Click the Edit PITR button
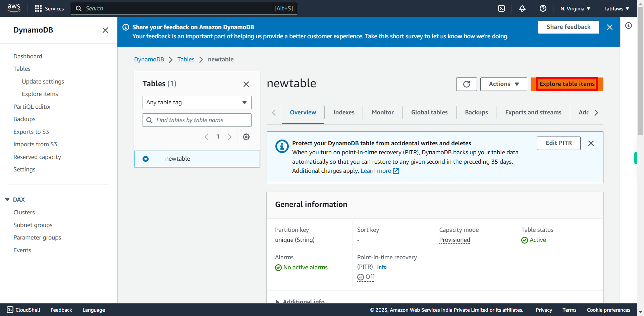Image resolution: width=644 pixels, height=316 pixels. pyautogui.click(x=559, y=143)
